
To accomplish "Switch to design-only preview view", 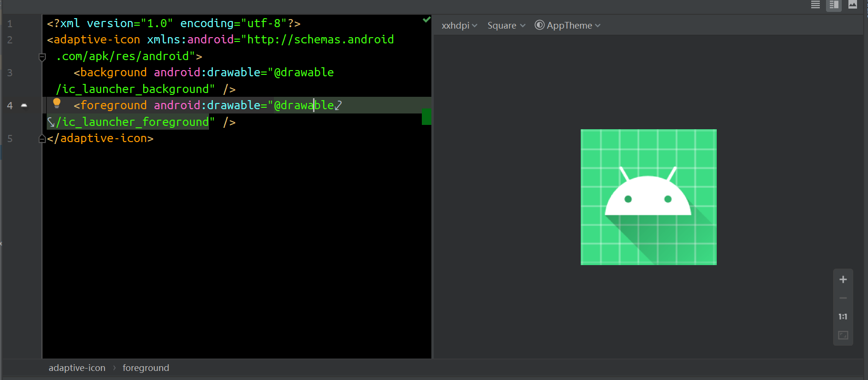I will pyautogui.click(x=853, y=5).
